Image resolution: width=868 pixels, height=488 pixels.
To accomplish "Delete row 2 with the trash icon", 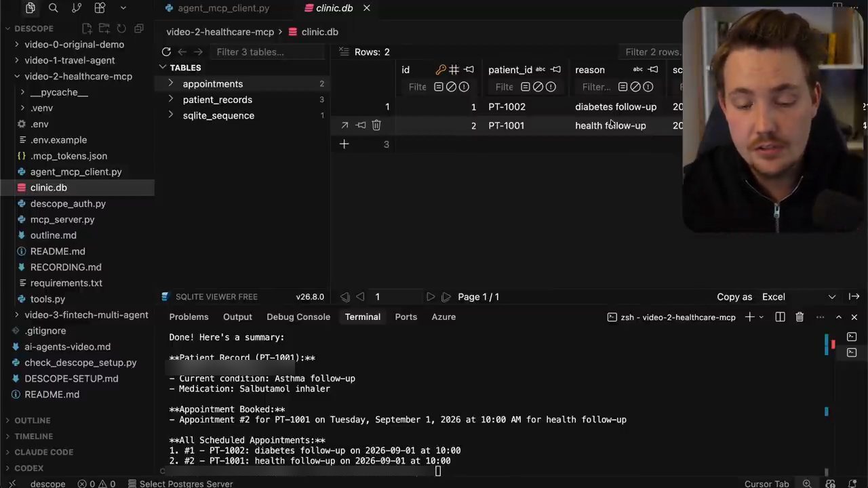I will pos(376,125).
